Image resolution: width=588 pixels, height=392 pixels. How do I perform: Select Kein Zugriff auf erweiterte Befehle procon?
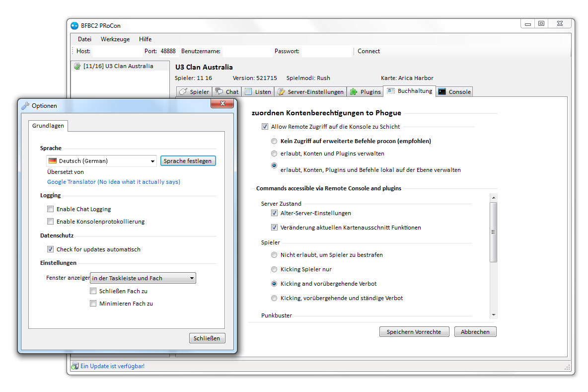point(274,141)
